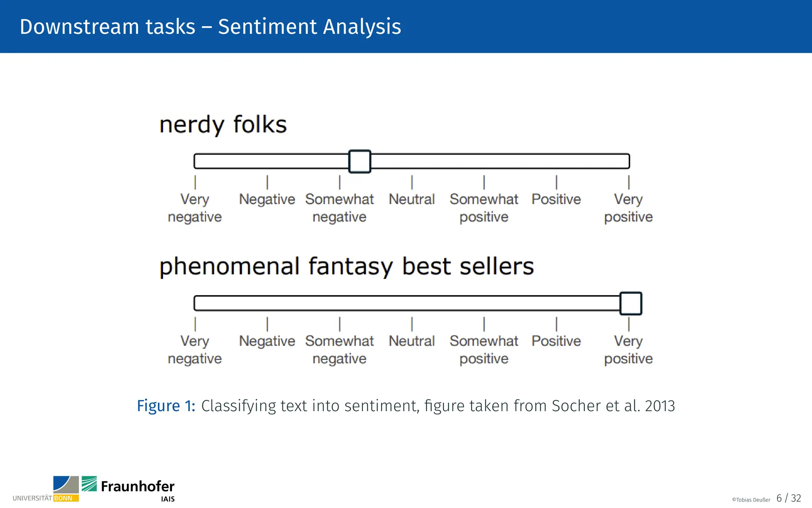Click "Positive" label under the top slider

coord(556,199)
